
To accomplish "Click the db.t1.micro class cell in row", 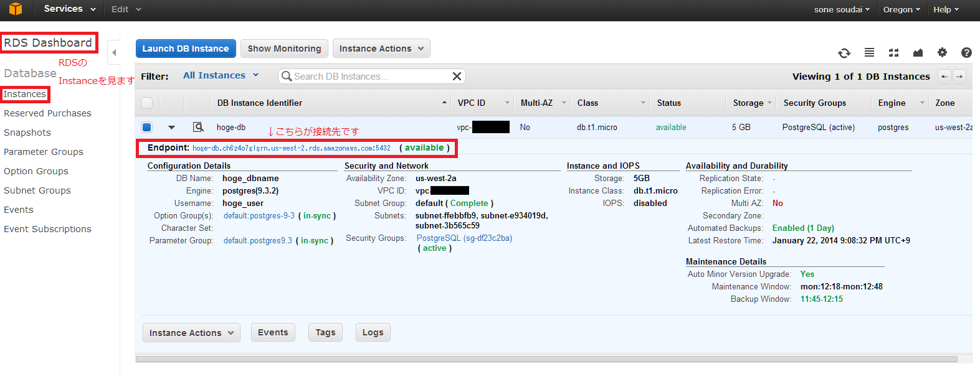I will coord(597,127).
